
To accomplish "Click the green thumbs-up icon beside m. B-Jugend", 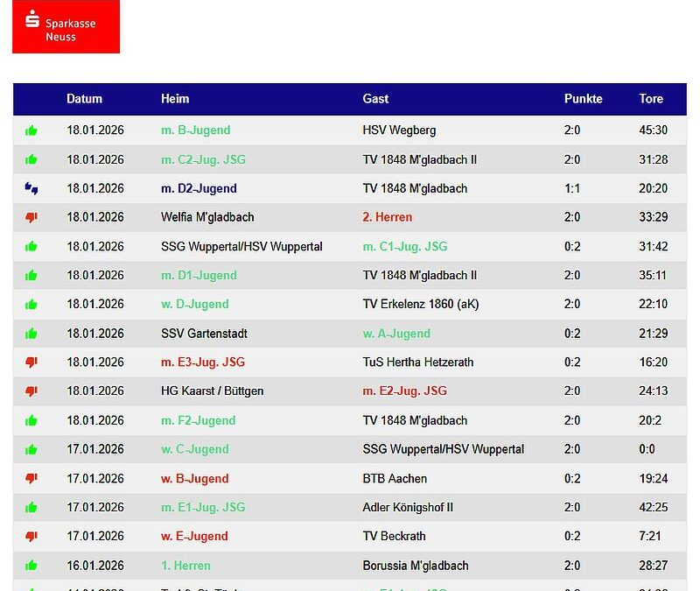I will click(31, 130).
